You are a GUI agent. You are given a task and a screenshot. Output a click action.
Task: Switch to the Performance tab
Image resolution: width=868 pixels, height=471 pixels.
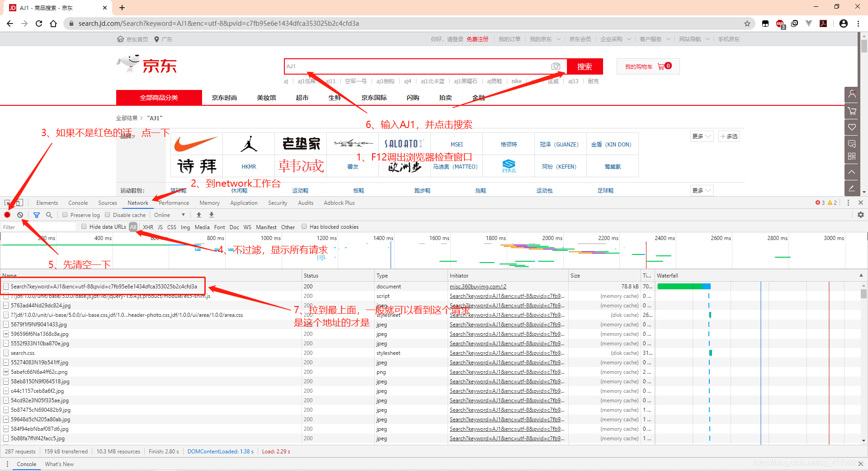point(174,203)
